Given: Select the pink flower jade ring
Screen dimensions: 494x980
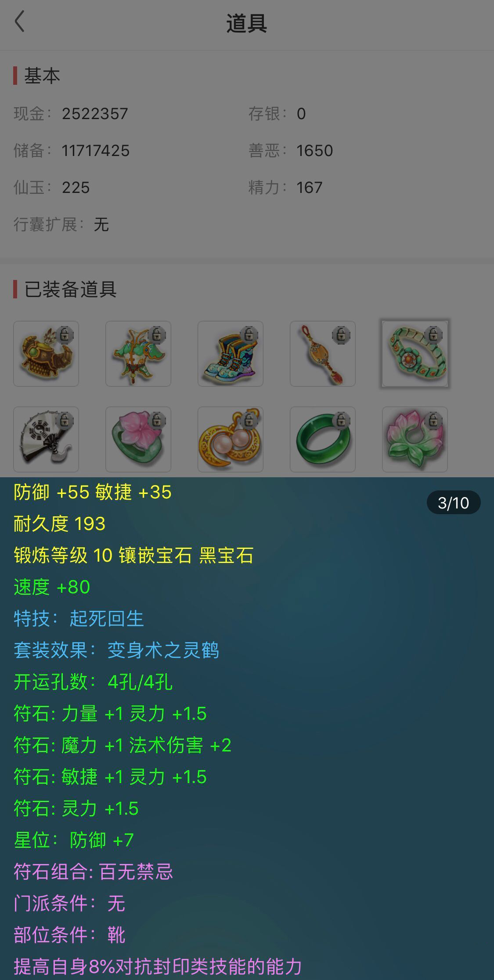Looking at the screenshot, I should tap(138, 439).
